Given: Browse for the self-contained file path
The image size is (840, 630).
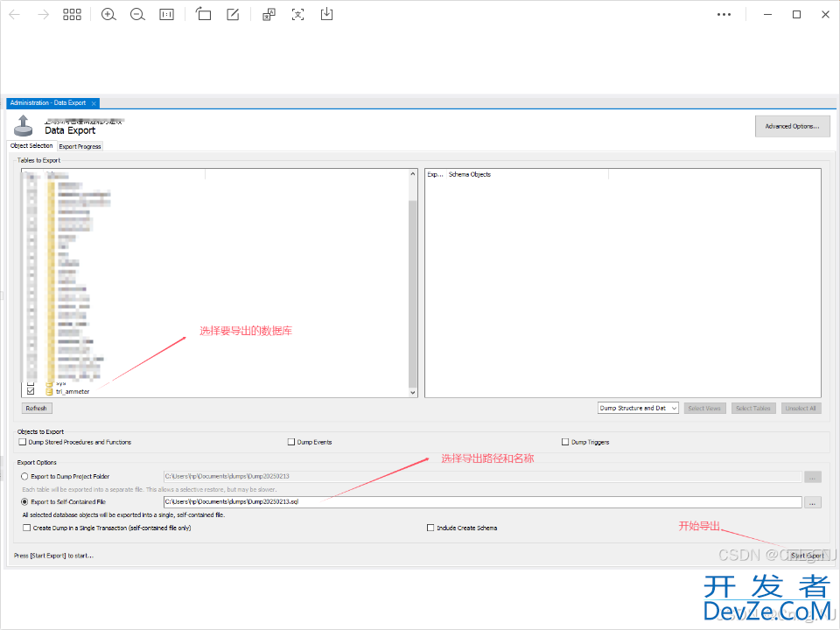Looking at the screenshot, I should click(813, 502).
